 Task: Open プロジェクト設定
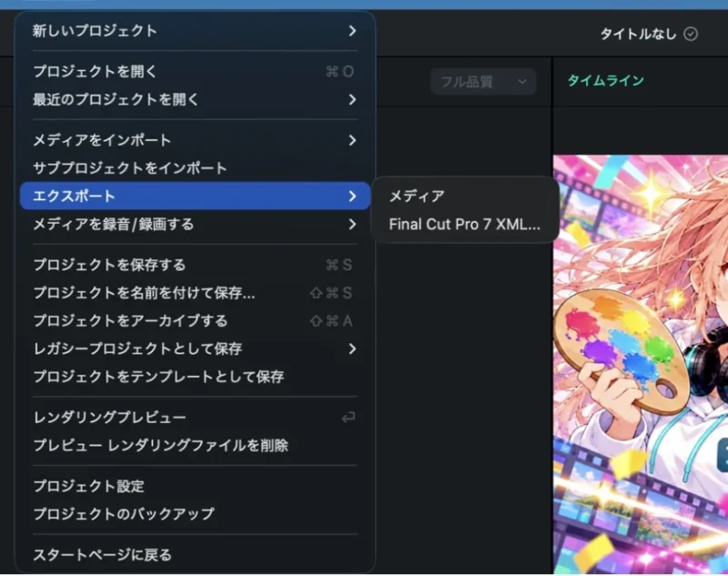point(195,486)
